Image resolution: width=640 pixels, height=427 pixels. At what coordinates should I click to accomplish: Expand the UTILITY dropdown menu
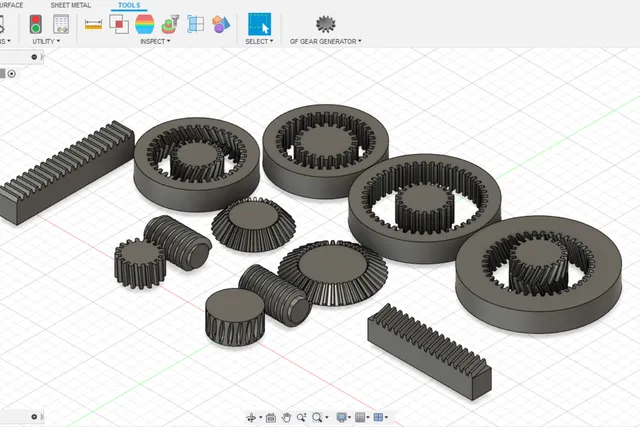tap(46, 41)
